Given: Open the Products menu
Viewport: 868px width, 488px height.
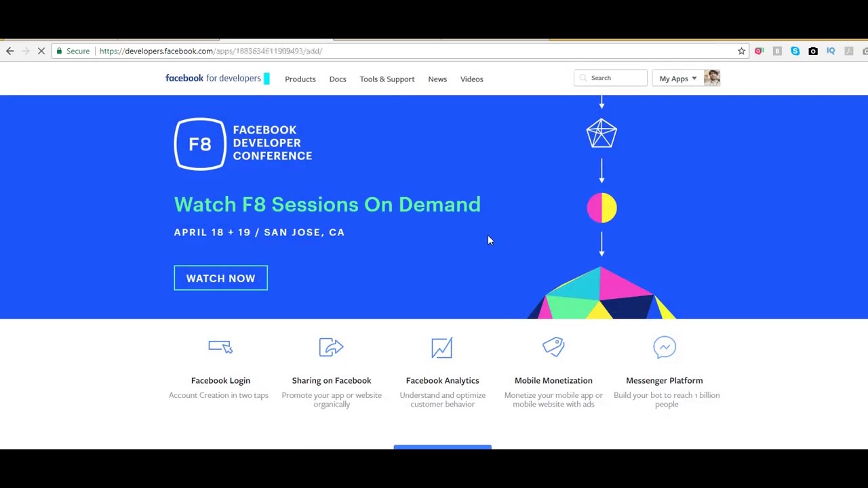Looking at the screenshot, I should (x=300, y=79).
